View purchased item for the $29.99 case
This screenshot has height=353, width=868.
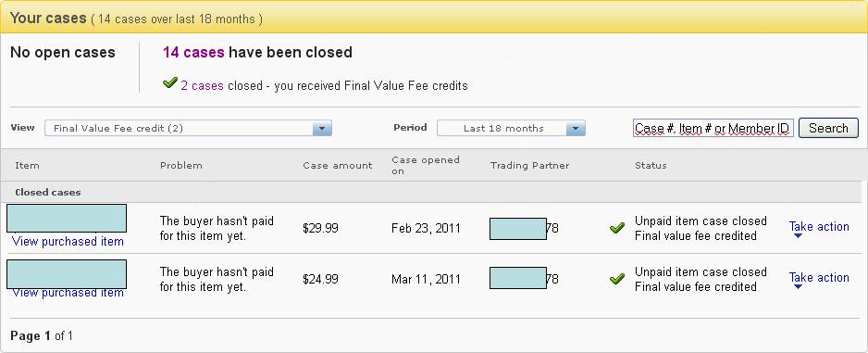coord(68,242)
